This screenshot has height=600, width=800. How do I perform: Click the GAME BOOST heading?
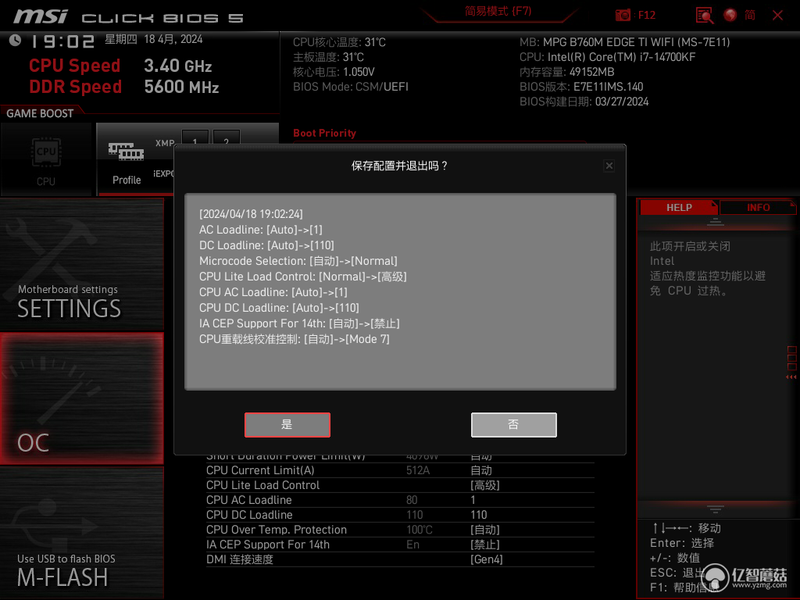coord(40,113)
